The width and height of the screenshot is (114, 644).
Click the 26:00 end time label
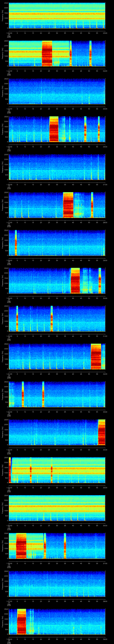[105, 147]
